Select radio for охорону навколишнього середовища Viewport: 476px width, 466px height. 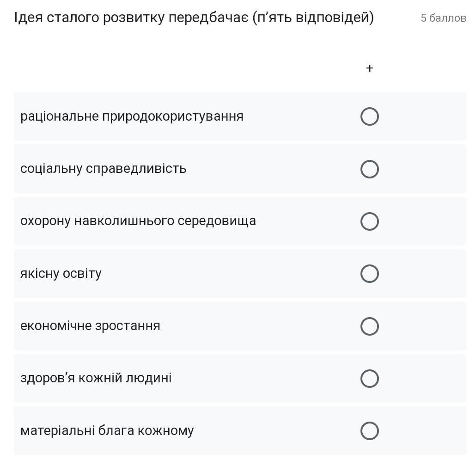point(369,221)
